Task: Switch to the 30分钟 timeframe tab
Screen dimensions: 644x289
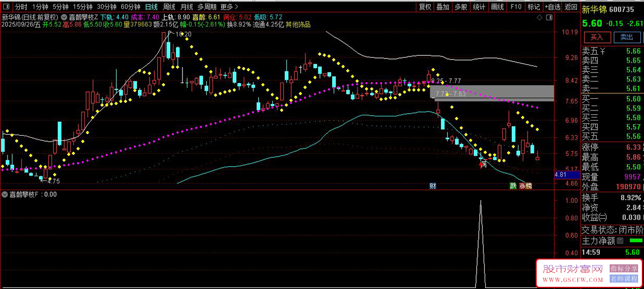Action: (x=106, y=7)
